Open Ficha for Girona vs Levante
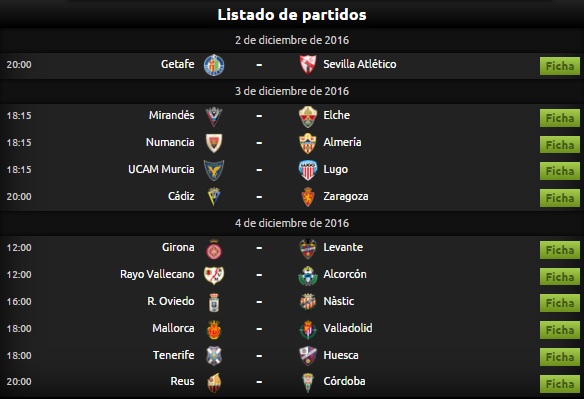This screenshot has height=399, width=584. coord(560,250)
